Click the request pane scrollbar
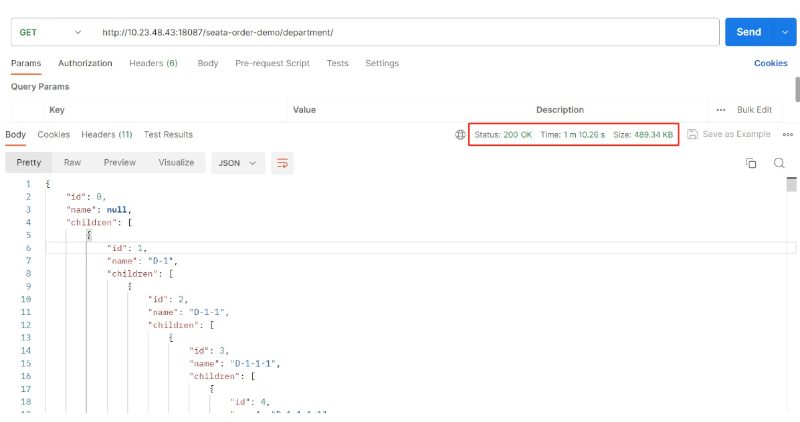Screen dimensions: 800x422 [797, 89]
